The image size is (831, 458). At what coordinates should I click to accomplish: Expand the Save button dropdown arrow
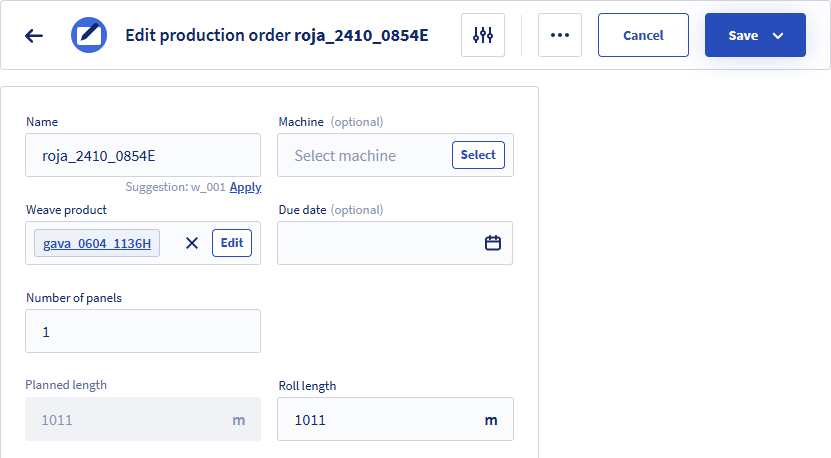coord(778,36)
